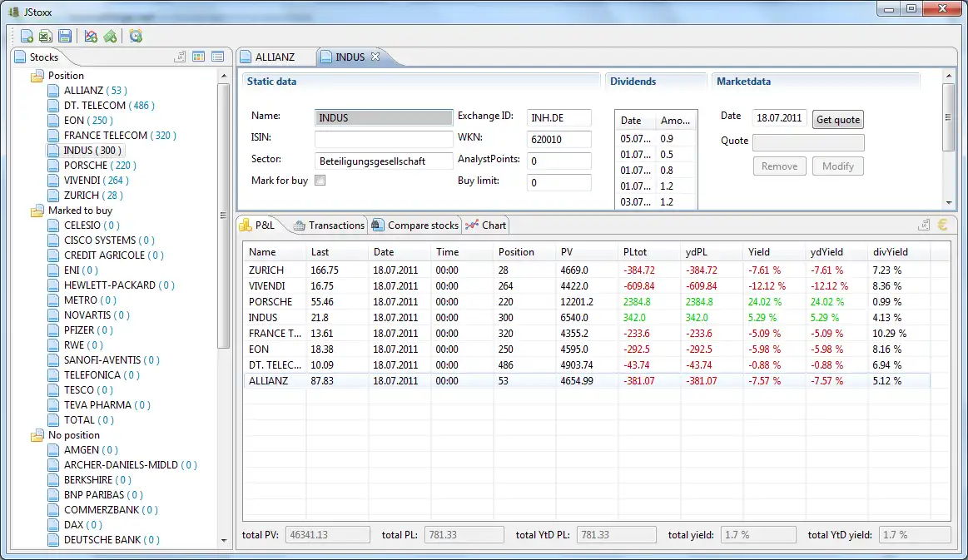Click the Excel export toolbar icon
Image resolution: width=968 pixels, height=560 pixels.
(45, 37)
